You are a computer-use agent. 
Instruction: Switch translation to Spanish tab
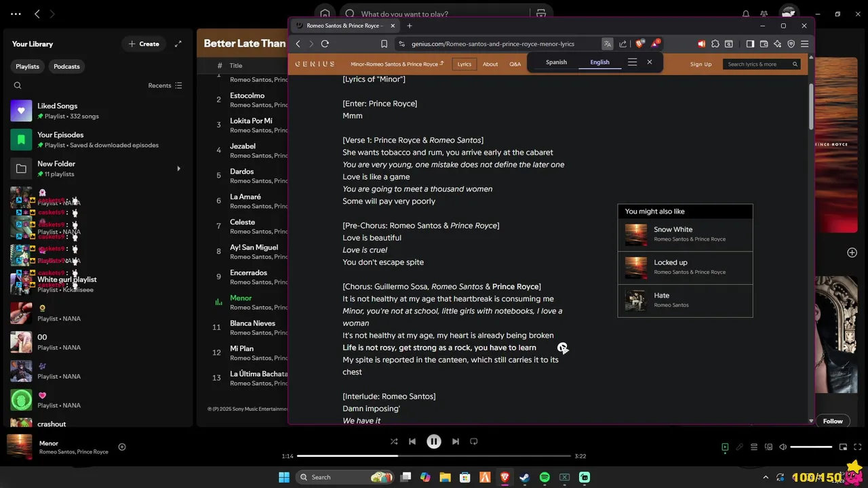tap(556, 62)
